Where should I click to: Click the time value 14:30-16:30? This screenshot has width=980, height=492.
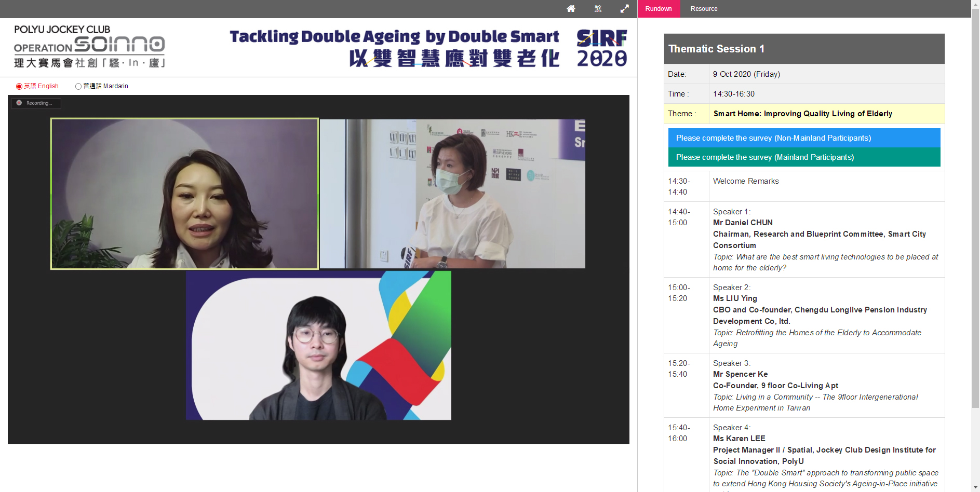[x=734, y=94]
